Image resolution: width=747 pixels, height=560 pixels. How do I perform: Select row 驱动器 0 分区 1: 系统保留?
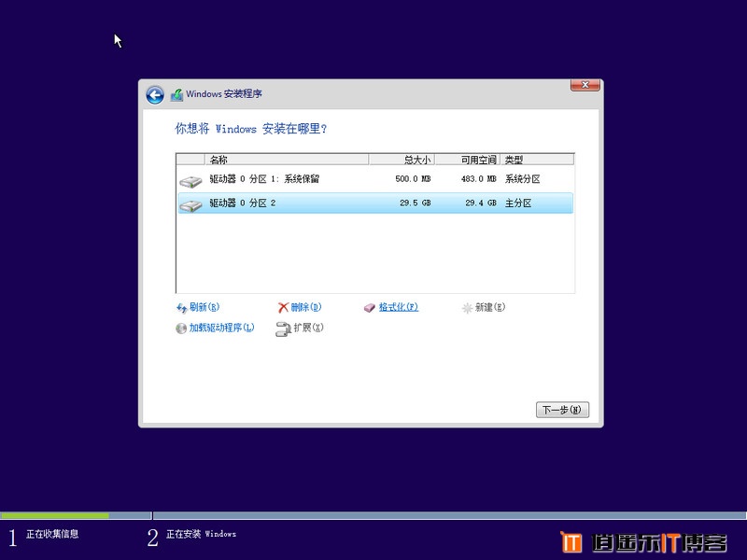(375, 179)
